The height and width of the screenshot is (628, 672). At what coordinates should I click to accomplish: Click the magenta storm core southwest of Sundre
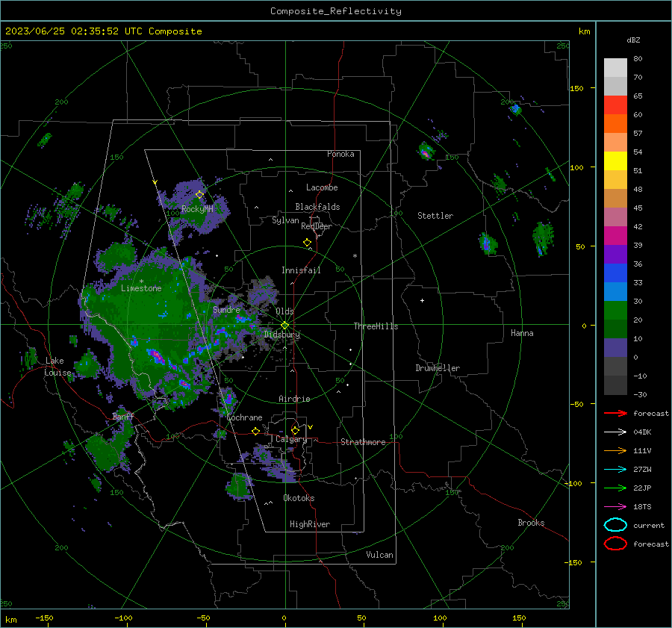coord(155,355)
